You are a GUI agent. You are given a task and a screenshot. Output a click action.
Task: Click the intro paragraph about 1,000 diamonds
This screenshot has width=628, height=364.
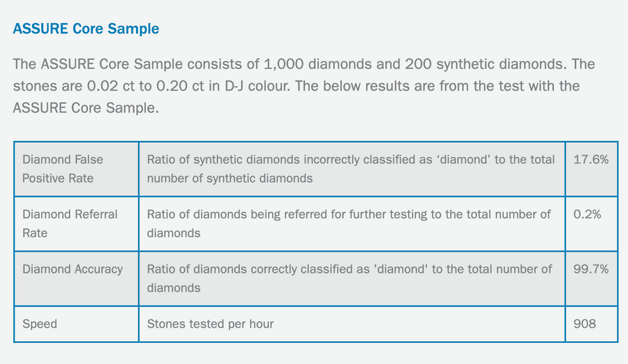click(x=304, y=86)
